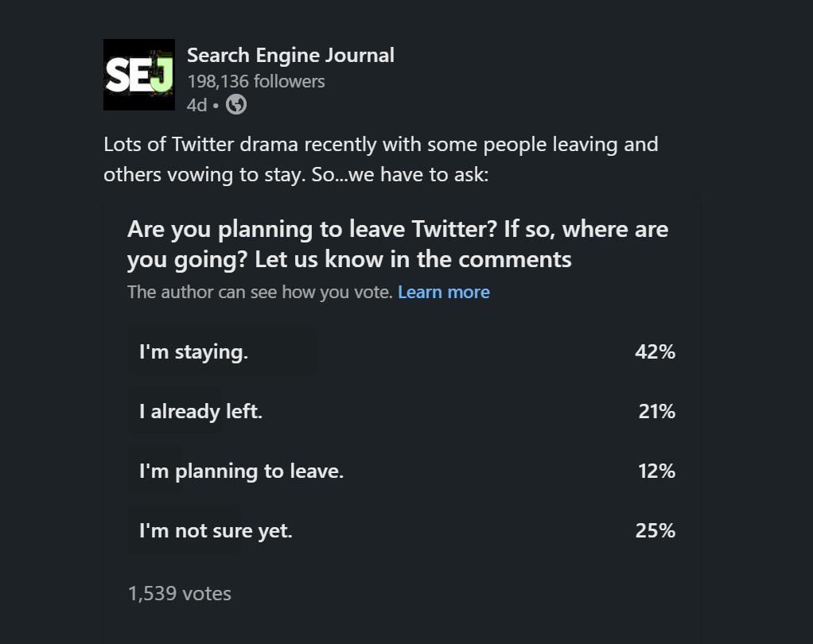
Task: Select the "I'm staying." poll option
Action: (x=193, y=352)
